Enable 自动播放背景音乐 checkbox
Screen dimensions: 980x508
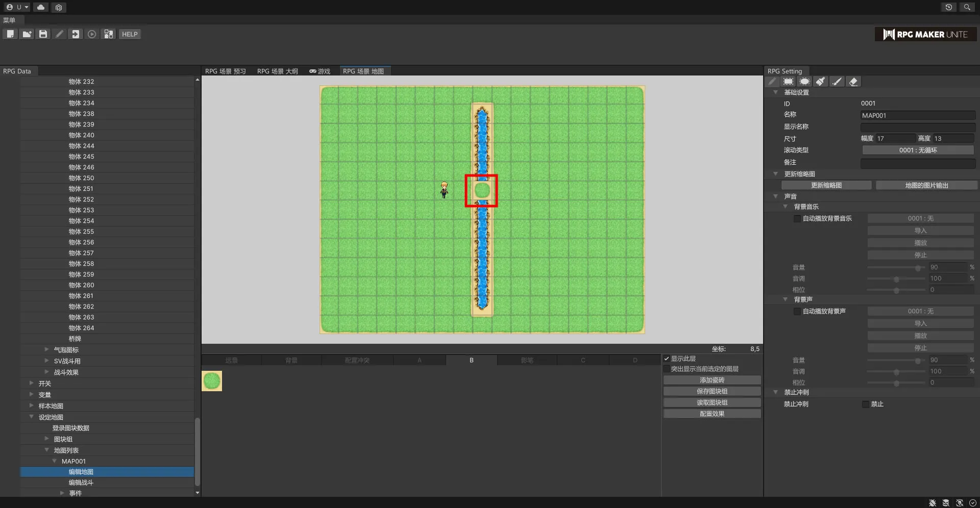pos(797,218)
